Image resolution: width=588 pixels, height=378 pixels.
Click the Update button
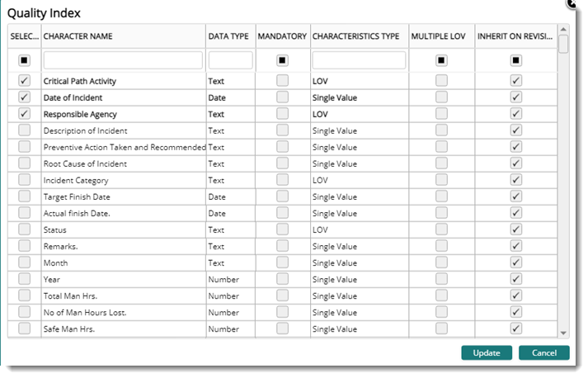(486, 353)
